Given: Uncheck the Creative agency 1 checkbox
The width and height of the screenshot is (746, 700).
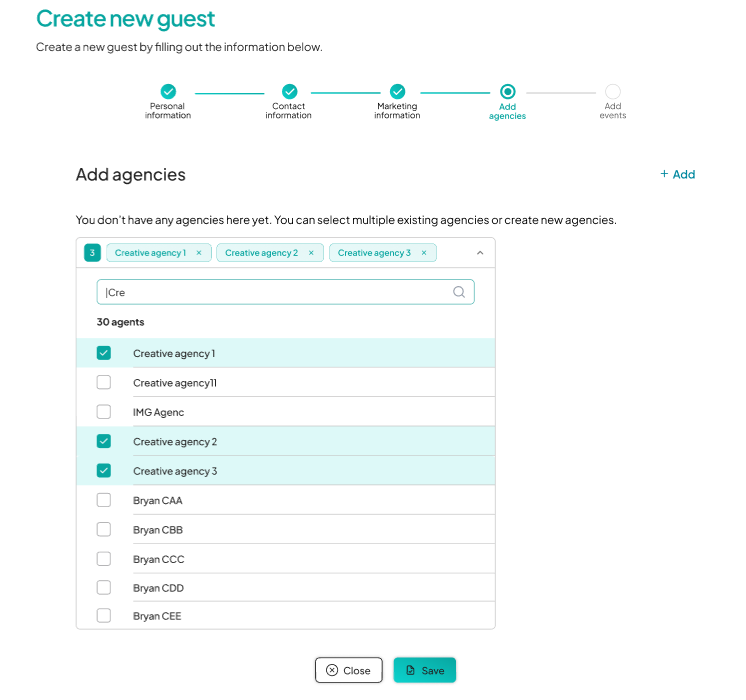Looking at the screenshot, I should (104, 353).
